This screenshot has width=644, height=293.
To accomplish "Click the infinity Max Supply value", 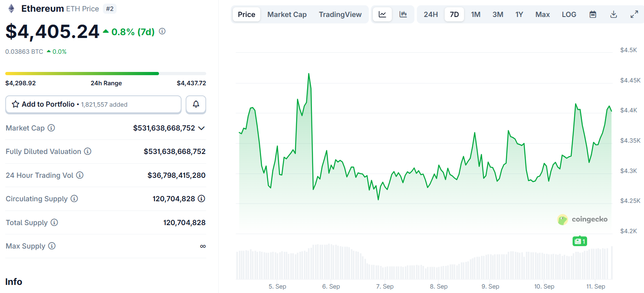I will 203,246.
